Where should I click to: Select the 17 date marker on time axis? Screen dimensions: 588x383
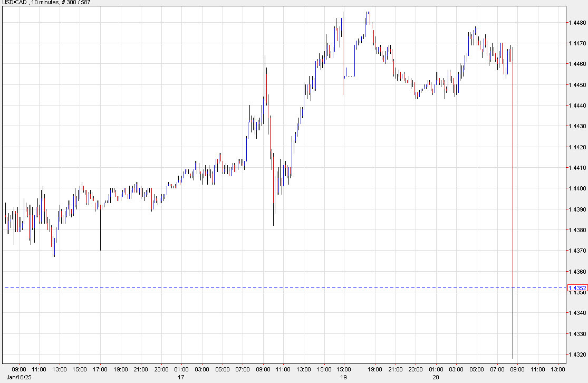(x=181, y=378)
